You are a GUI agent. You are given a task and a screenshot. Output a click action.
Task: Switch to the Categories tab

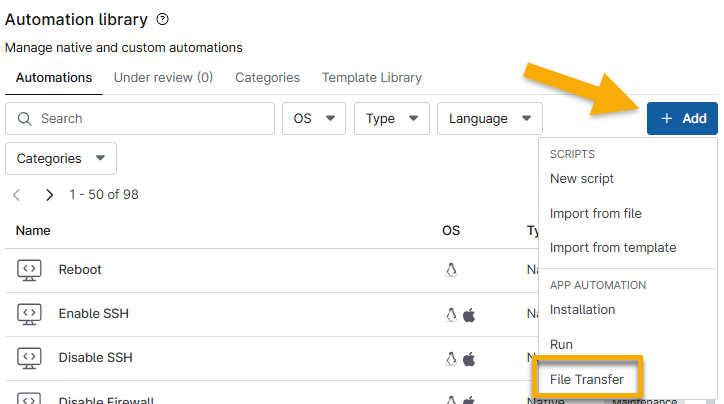click(267, 78)
